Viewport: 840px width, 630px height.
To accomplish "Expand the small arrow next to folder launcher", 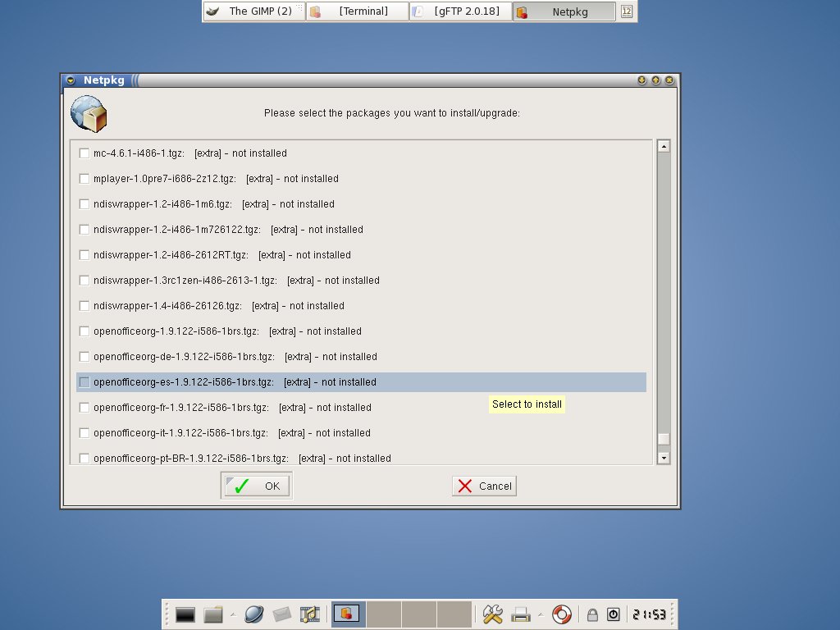I will point(233,614).
